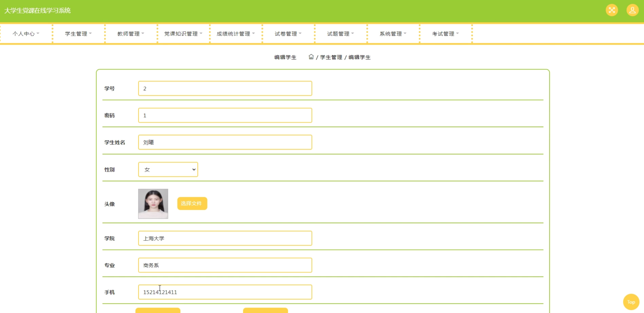The width and height of the screenshot is (644, 313).
Task: Expand the 个人中心 menu
Action: [x=26, y=34]
